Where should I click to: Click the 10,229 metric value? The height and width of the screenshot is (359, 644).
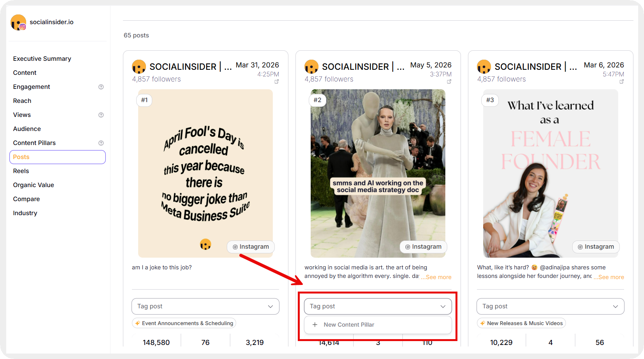(x=501, y=343)
